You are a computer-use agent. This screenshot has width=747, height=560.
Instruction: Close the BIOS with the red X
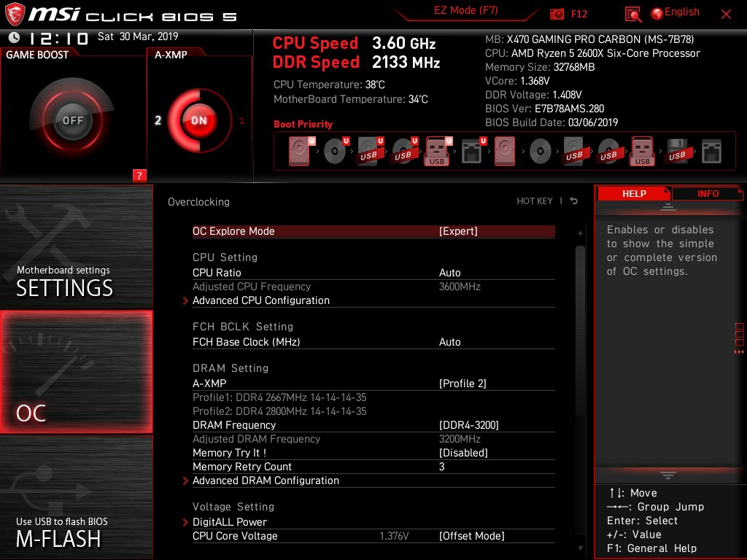click(x=726, y=15)
